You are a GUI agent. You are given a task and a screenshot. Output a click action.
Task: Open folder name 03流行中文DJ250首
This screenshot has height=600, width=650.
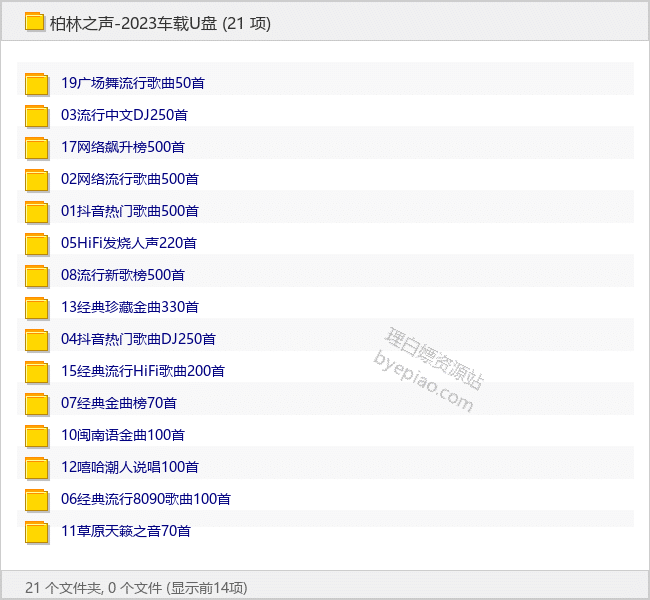coord(124,115)
